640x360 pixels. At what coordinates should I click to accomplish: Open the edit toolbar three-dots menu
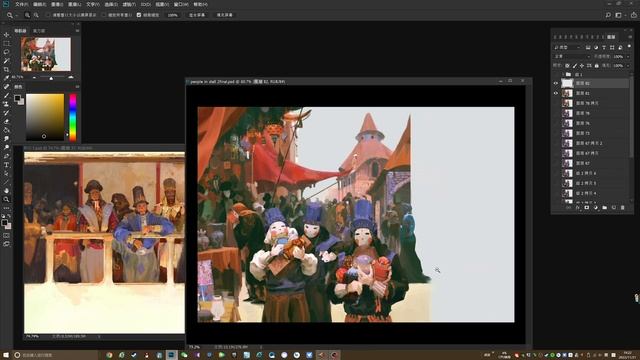tap(6, 208)
